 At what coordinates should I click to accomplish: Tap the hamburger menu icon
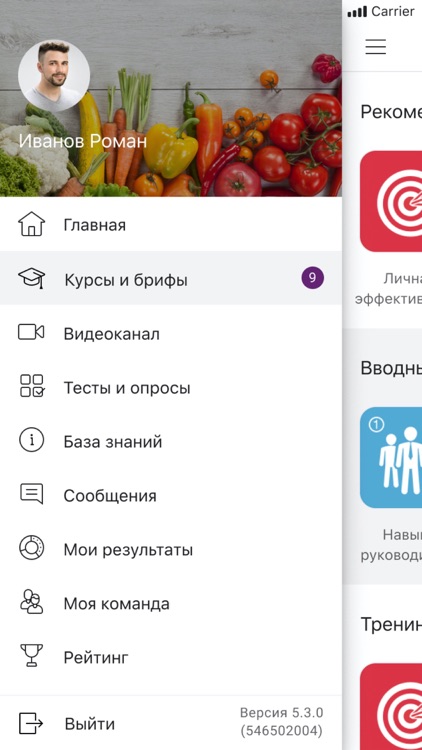point(376,46)
